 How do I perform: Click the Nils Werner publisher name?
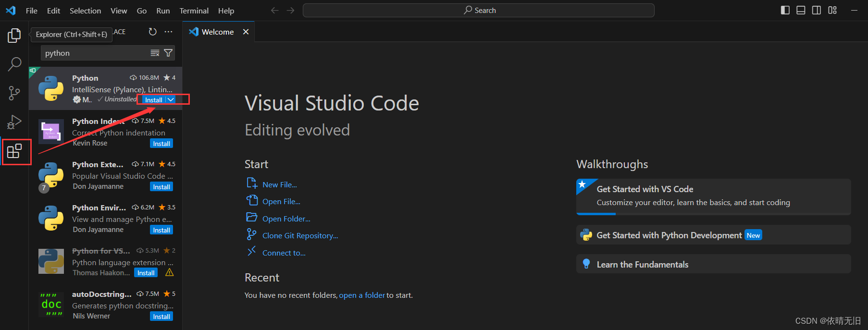91,316
